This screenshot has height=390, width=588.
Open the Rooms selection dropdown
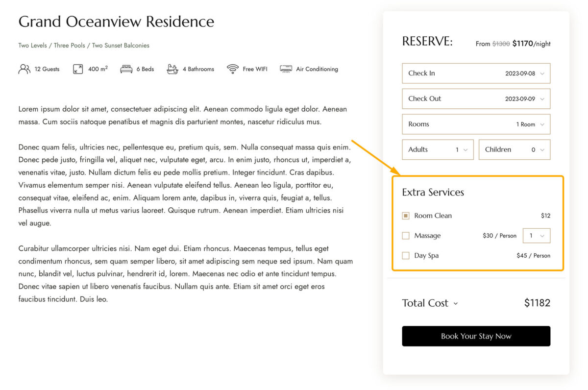(542, 124)
